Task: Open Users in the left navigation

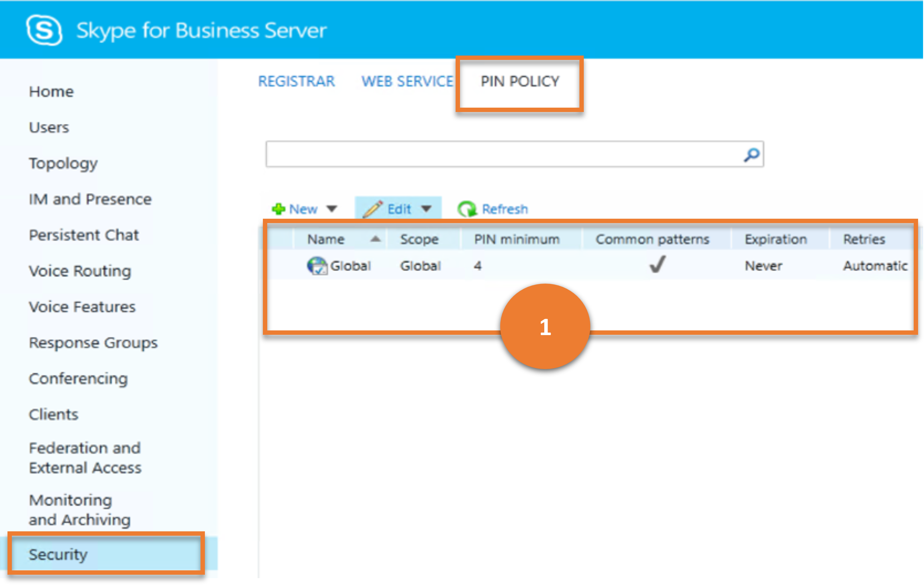Action: (49, 127)
